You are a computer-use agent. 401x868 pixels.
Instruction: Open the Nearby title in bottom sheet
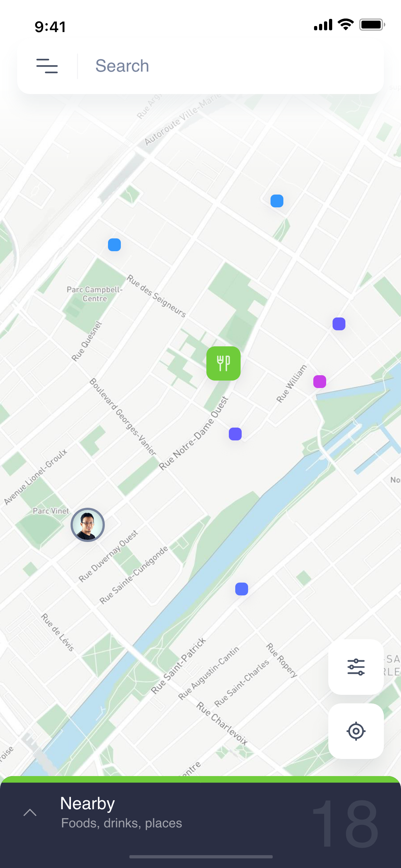click(87, 804)
